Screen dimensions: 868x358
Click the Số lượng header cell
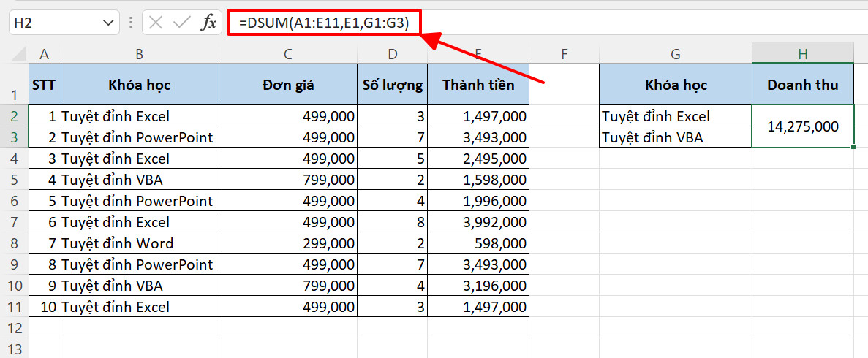(x=393, y=84)
